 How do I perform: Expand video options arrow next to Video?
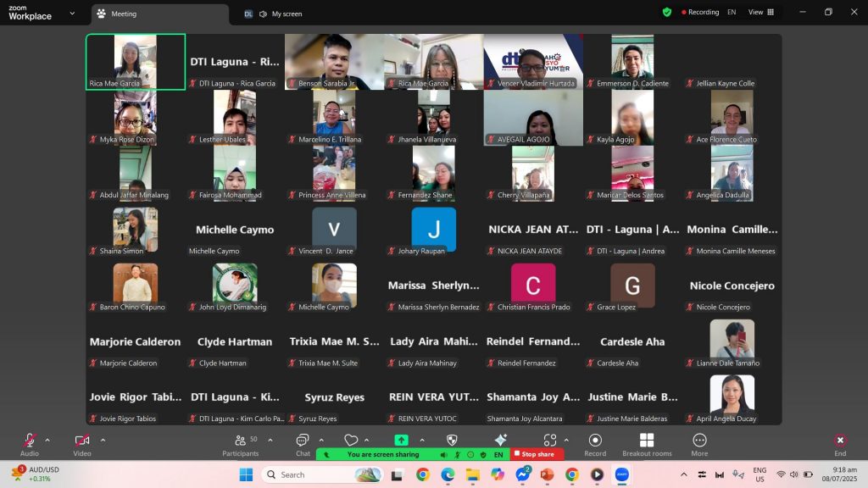[103, 440]
